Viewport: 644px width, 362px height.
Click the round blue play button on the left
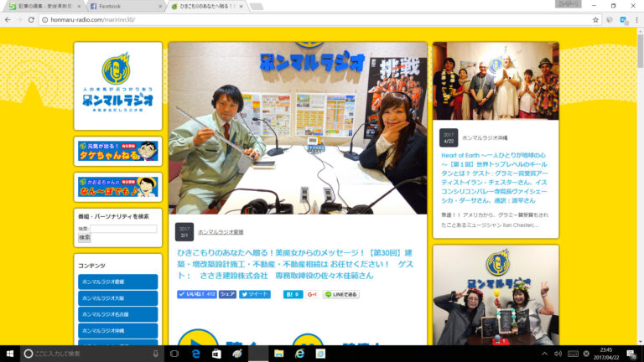point(198,338)
